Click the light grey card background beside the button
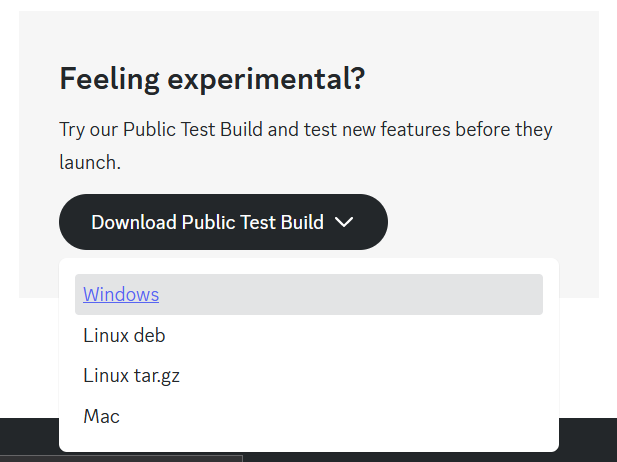The height and width of the screenshot is (462, 617). tap(490, 222)
